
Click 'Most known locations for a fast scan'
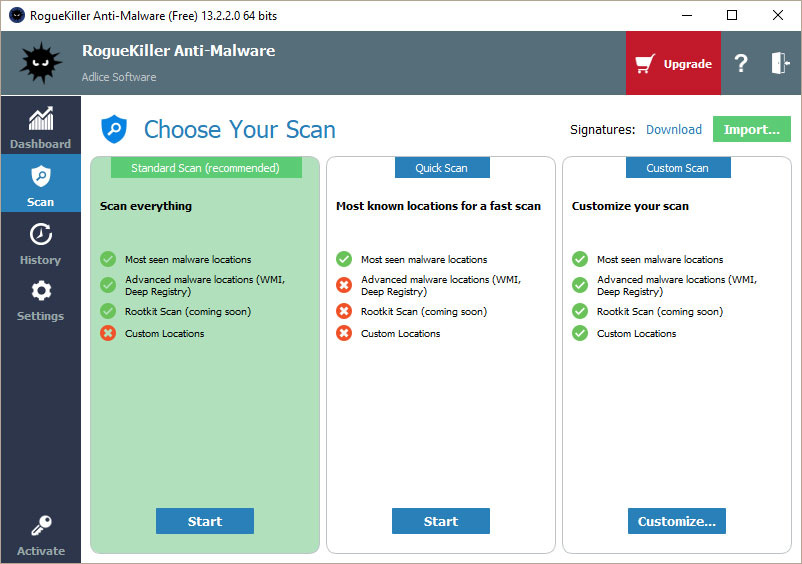coord(438,206)
